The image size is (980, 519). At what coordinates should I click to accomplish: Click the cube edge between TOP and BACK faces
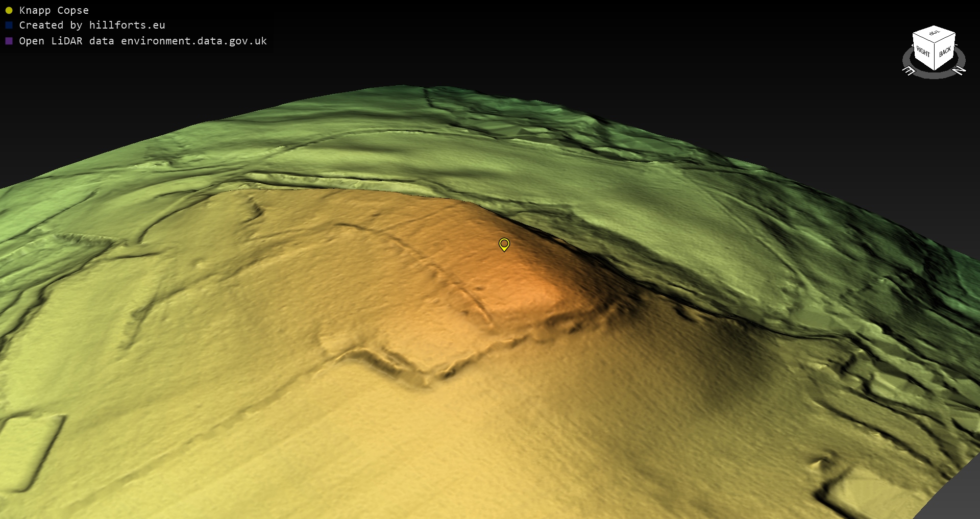point(945,39)
